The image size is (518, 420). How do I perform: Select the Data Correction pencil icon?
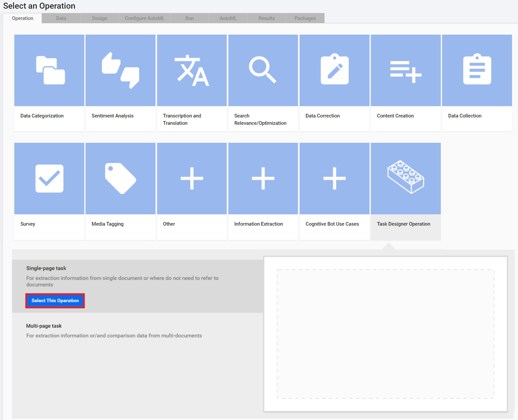pyautogui.click(x=335, y=69)
